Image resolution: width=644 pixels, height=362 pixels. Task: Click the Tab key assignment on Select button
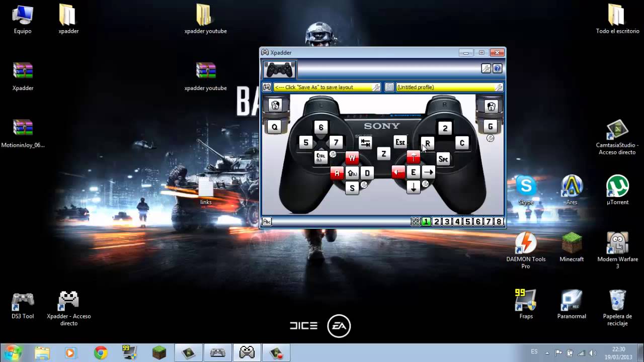pyautogui.click(x=365, y=143)
